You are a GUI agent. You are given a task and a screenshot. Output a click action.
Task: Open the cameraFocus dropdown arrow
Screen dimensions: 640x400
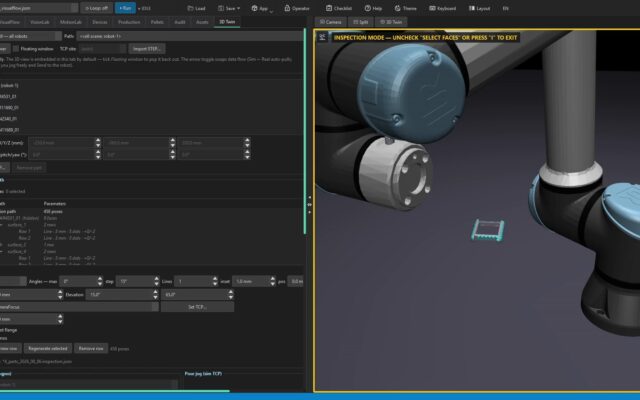155,307
